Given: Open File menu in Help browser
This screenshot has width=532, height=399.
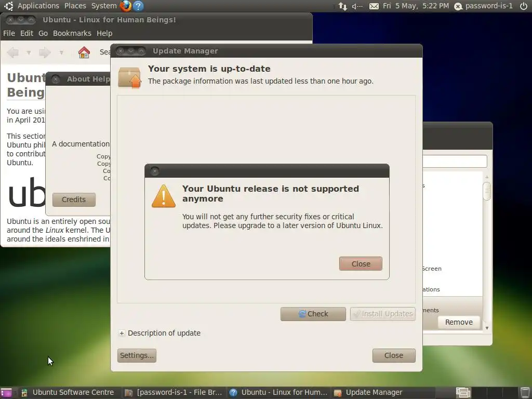Looking at the screenshot, I should click(x=9, y=33).
